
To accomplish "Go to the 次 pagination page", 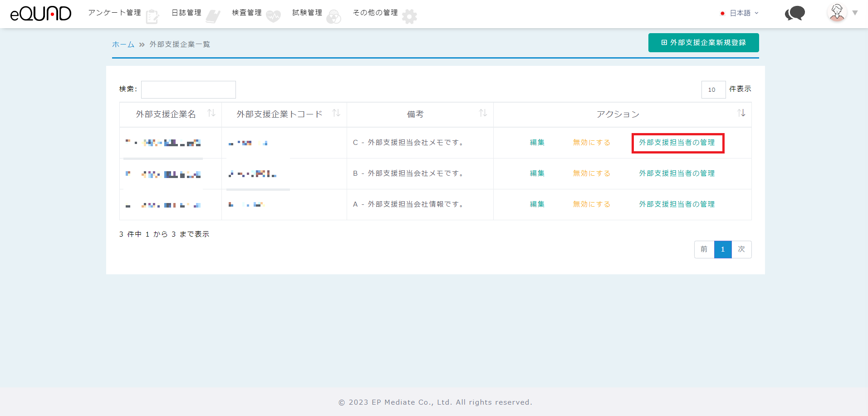I will click(741, 249).
